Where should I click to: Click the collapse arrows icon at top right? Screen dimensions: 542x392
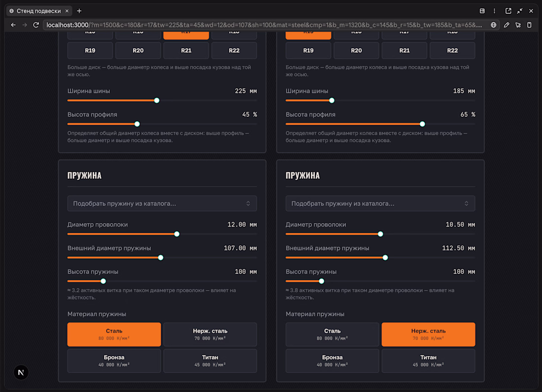519,11
